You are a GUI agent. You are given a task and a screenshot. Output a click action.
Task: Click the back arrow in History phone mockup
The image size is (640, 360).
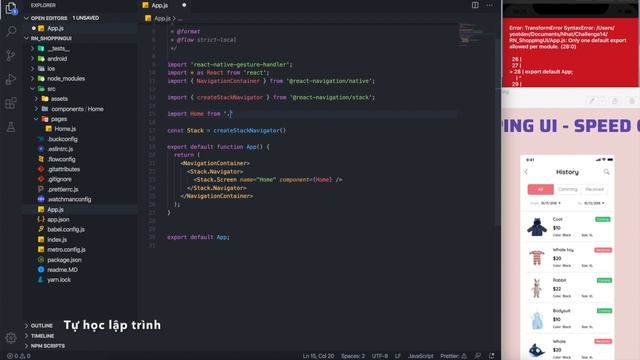527,172
